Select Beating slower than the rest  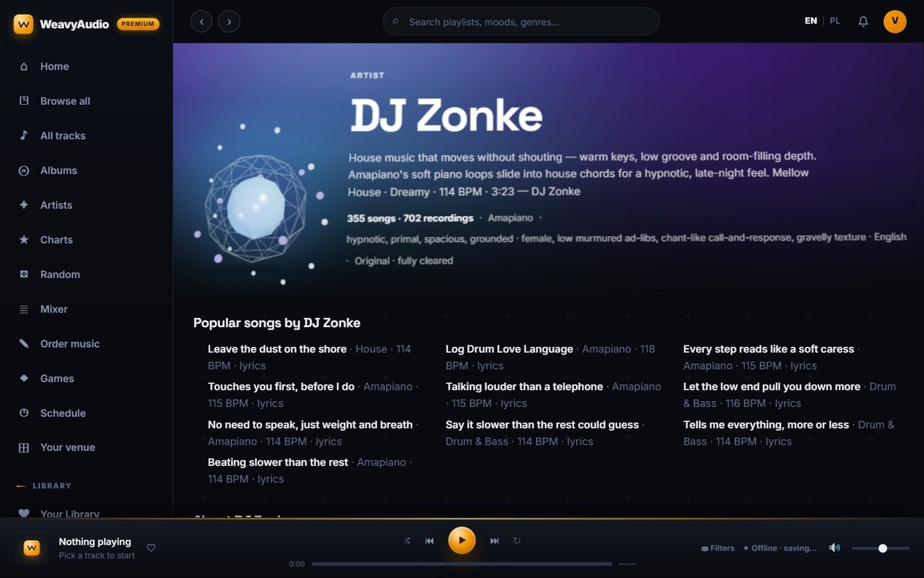(278, 462)
